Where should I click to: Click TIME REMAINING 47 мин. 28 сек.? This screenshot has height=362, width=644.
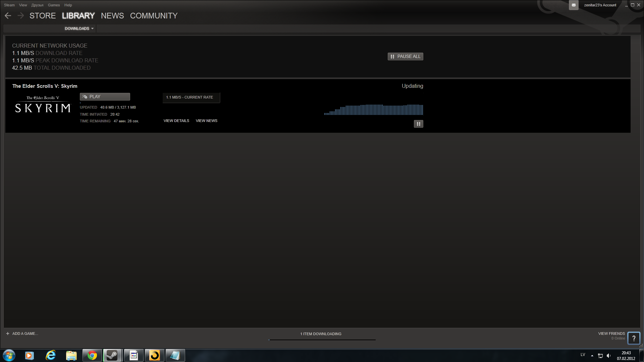click(x=109, y=121)
